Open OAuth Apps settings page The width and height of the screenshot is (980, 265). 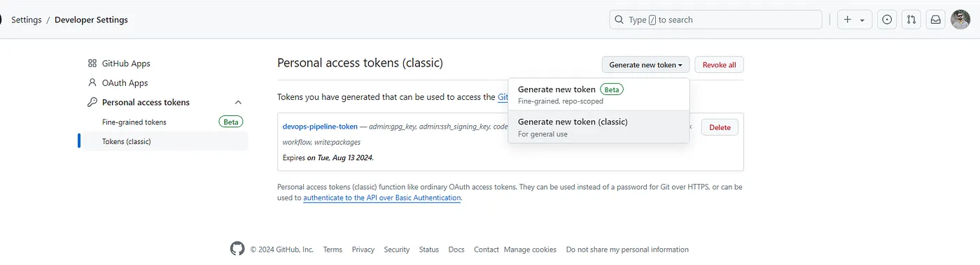(125, 83)
